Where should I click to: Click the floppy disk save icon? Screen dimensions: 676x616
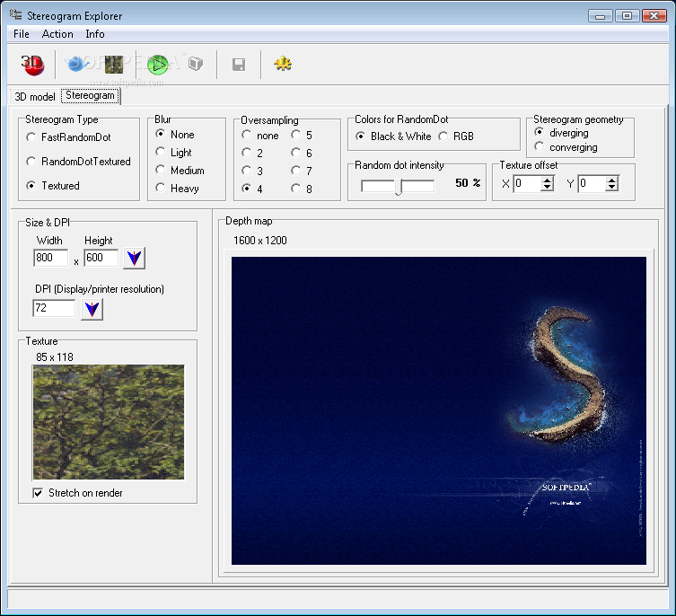[239, 64]
